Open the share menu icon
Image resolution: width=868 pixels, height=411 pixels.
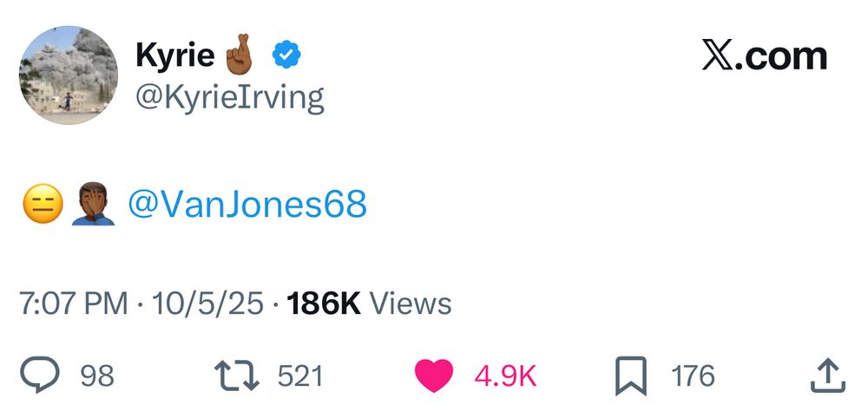827,375
